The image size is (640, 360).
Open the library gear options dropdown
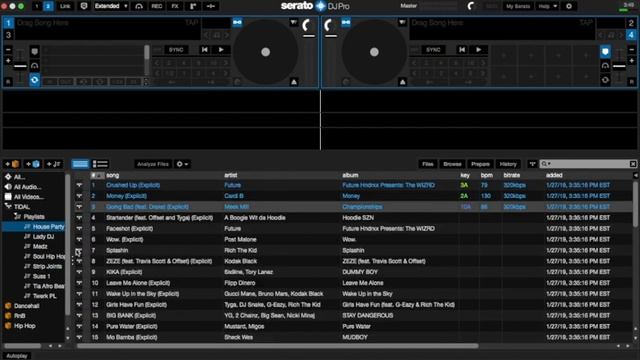click(182, 164)
